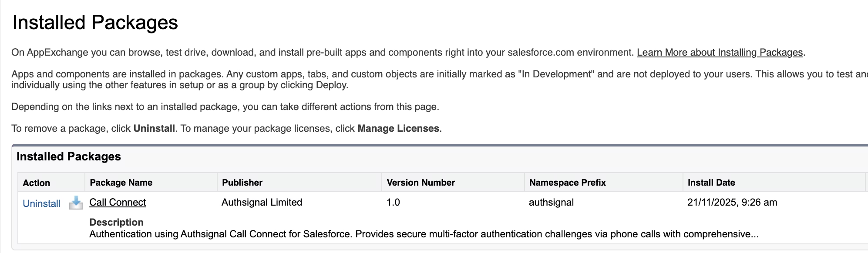Click the Namespace Prefix column header
The height and width of the screenshot is (253, 868).
[567, 183]
